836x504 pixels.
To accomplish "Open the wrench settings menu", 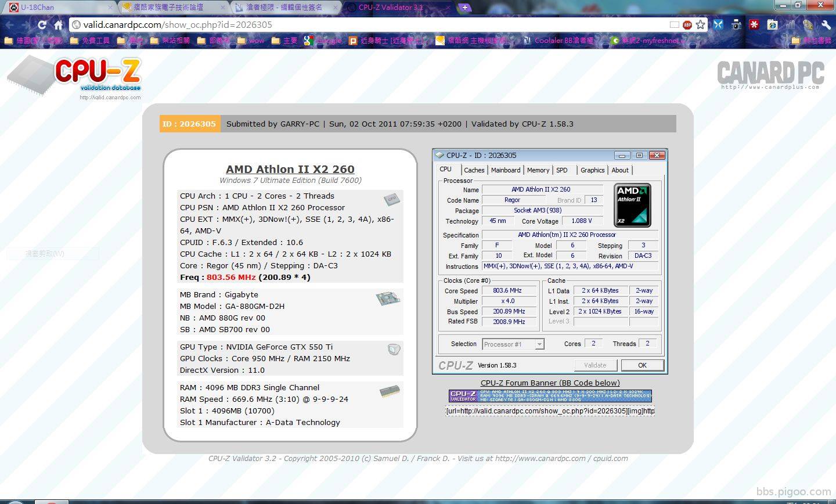I will pos(826,25).
